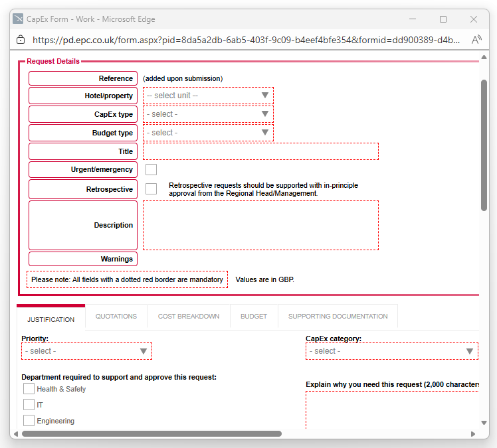This screenshot has width=497, height=448.
Task: Check the Health & Safety department box
Action: [29, 389]
